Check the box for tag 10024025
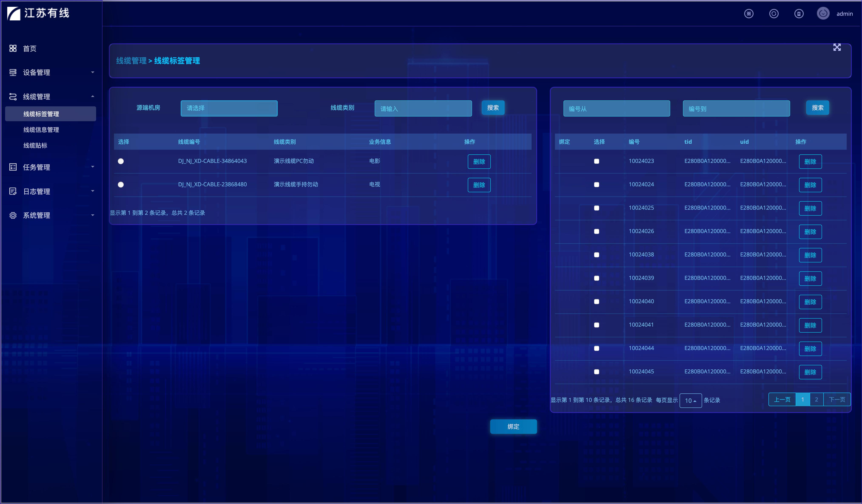 (x=597, y=208)
